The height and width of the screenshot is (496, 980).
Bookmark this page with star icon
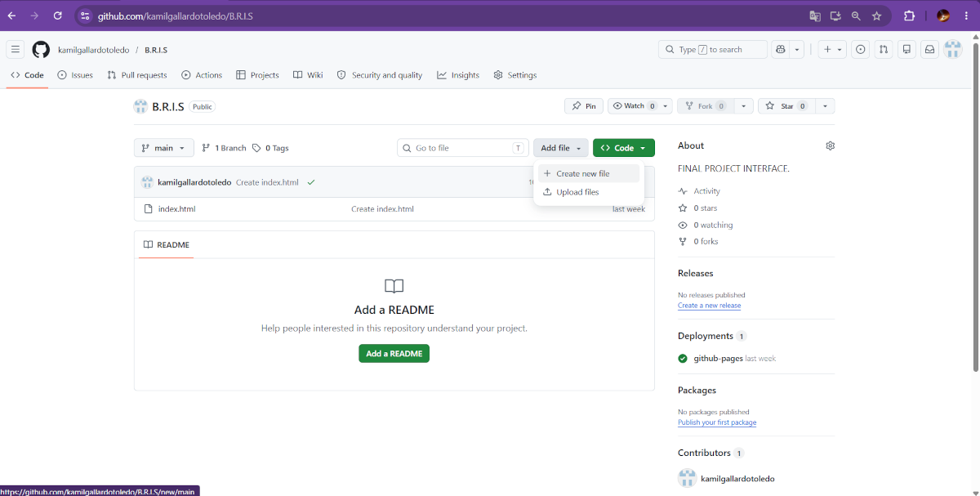tap(876, 16)
